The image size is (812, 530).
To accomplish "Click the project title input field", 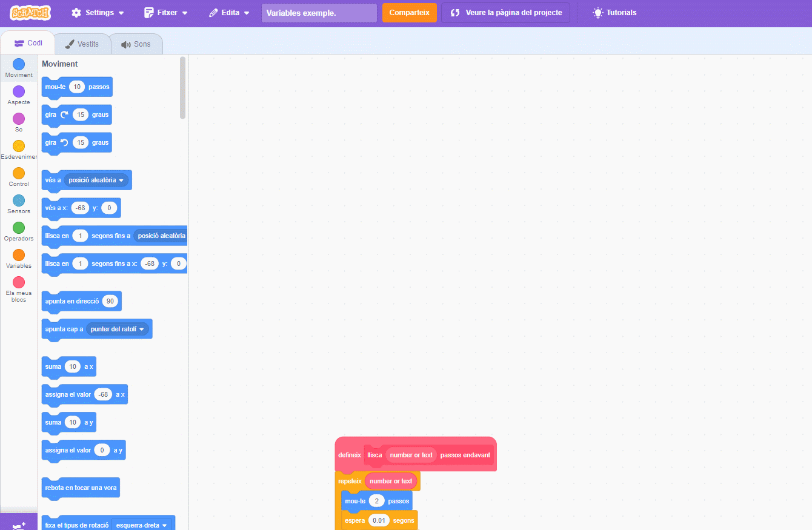I will point(319,13).
